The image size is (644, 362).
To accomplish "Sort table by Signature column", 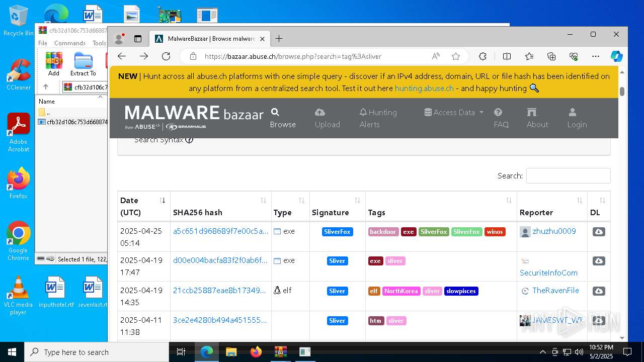I will [x=337, y=206].
